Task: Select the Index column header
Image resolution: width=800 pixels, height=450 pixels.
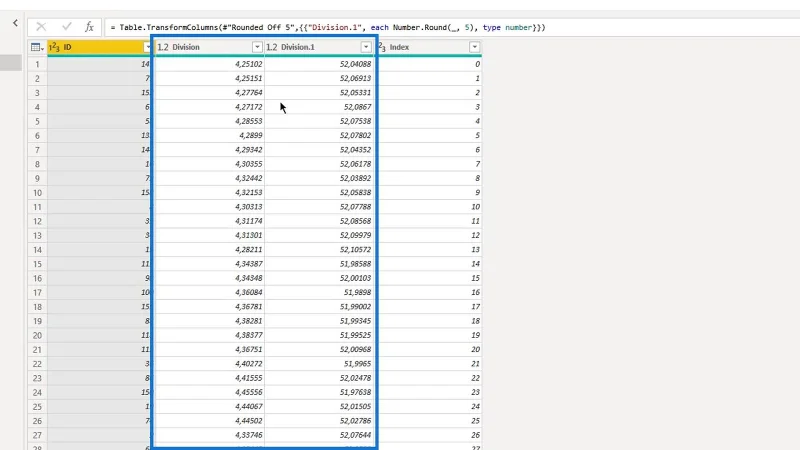Action: point(428,47)
